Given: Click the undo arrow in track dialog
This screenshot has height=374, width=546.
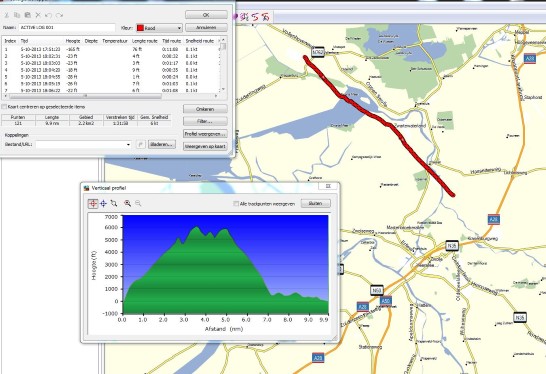Looking at the screenshot, I should 48,15.
